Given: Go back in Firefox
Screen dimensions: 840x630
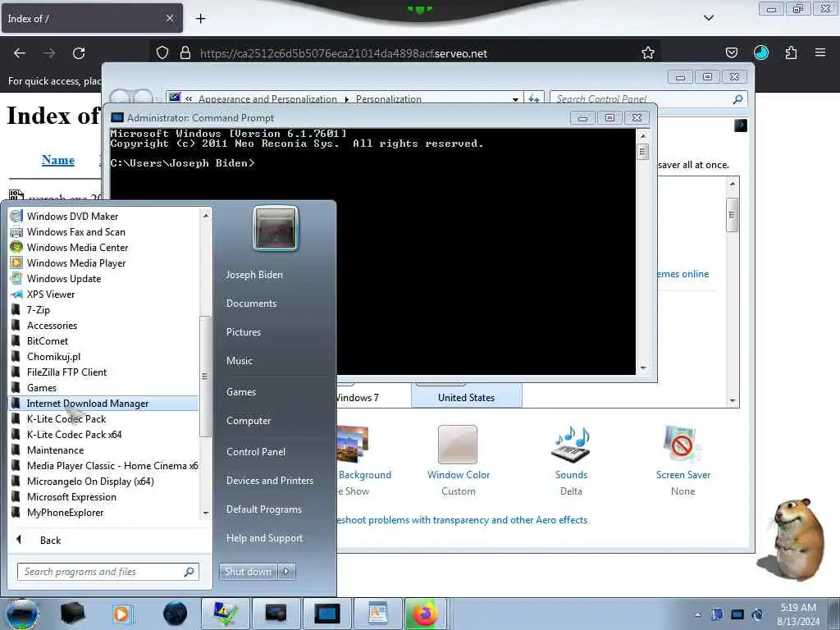Looking at the screenshot, I should pos(20,53).
